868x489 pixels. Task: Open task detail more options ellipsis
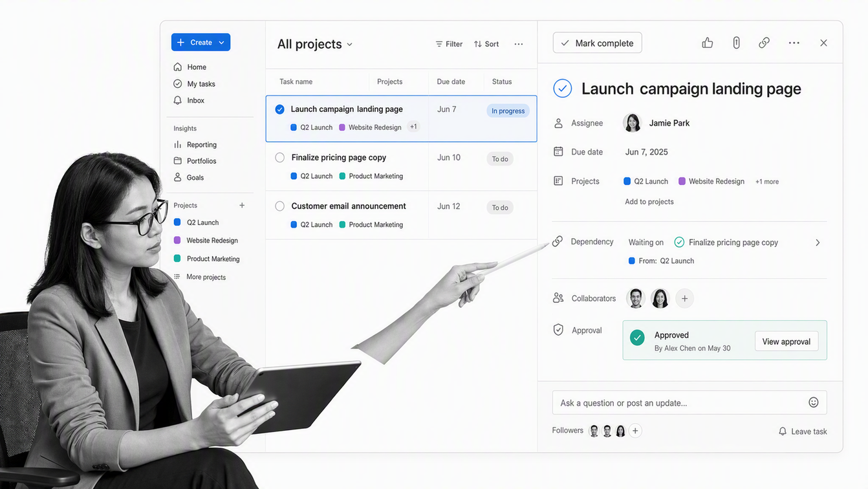tap(794, 43)
